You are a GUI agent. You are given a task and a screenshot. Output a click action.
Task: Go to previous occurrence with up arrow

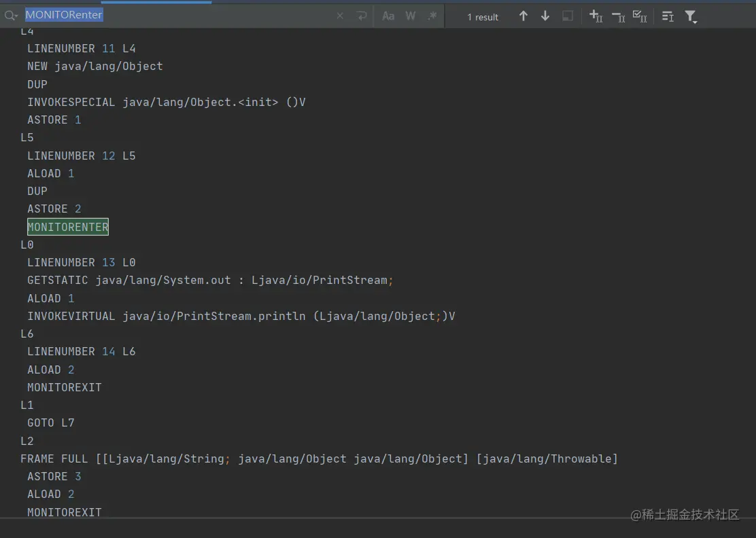pyautogui.click(x=523, y=16)
